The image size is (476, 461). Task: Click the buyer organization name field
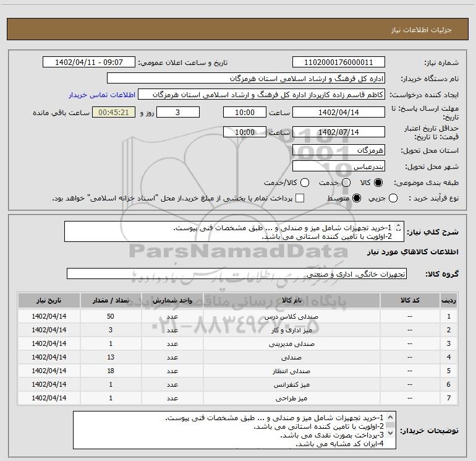coord(246,79)
